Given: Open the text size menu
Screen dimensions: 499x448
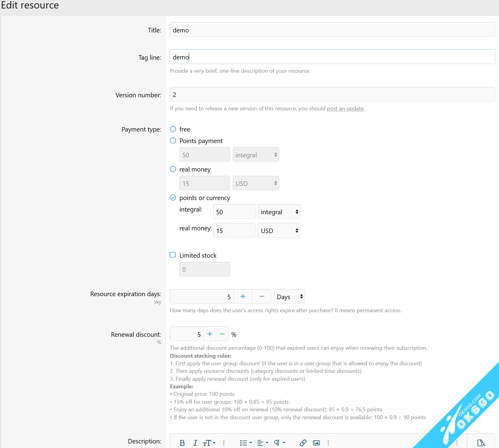Looking at the screenshot, I should (x=209, y=443).
